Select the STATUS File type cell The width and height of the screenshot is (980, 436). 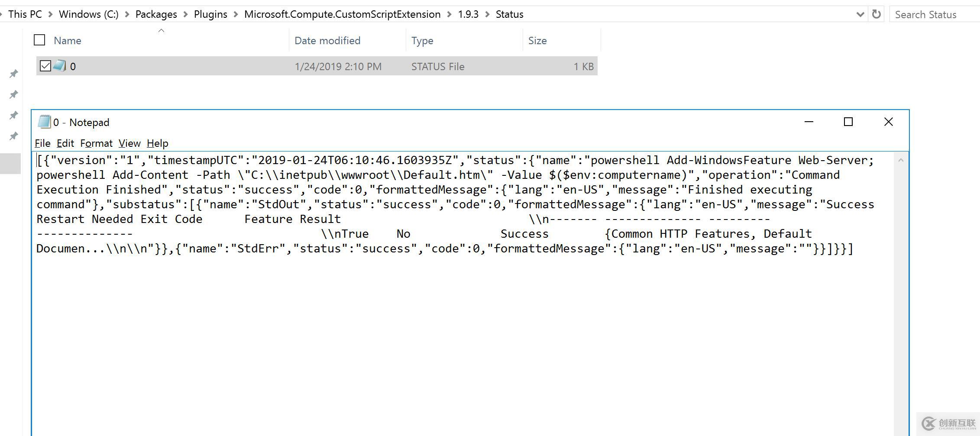coord(438,67)
